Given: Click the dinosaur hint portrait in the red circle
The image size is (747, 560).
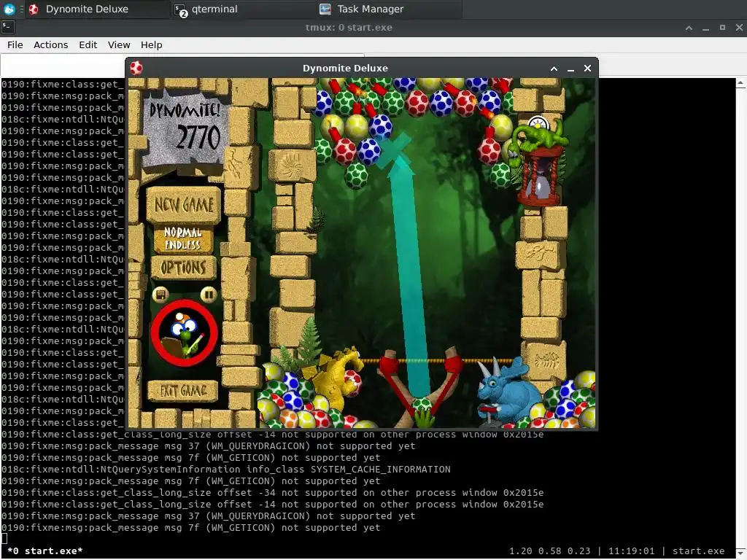Looking at the screenshot, I should click(x=185, y=332).
